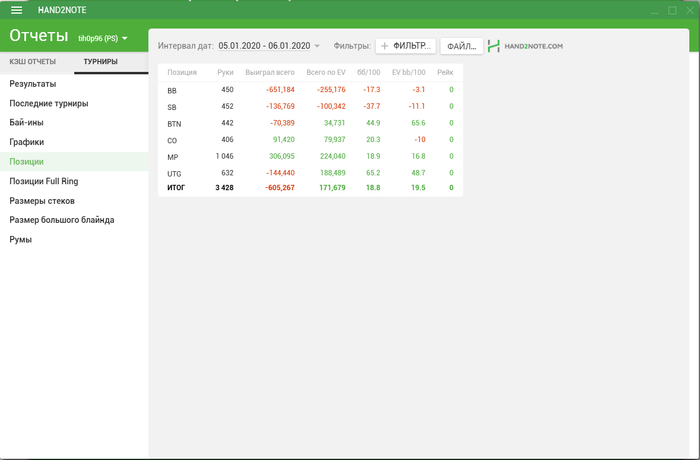Switch to ТУРНИРЫ tab

point(101,62)
